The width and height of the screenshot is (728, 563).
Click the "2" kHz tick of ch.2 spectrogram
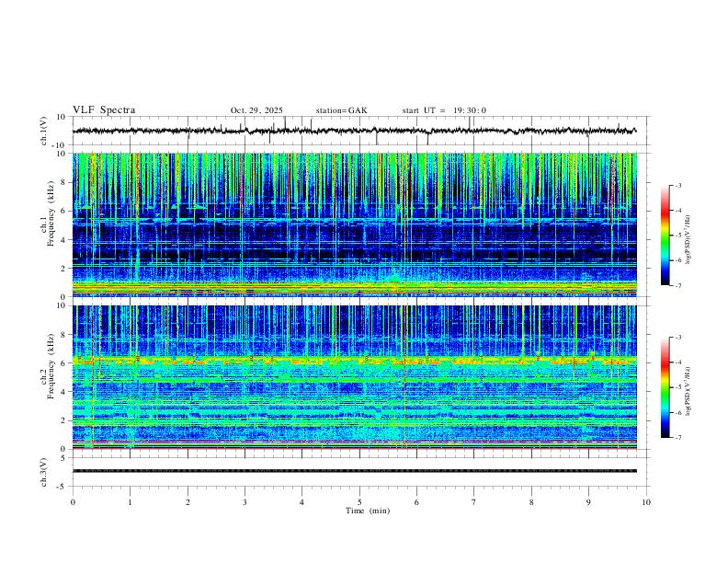tap(65, 420)
